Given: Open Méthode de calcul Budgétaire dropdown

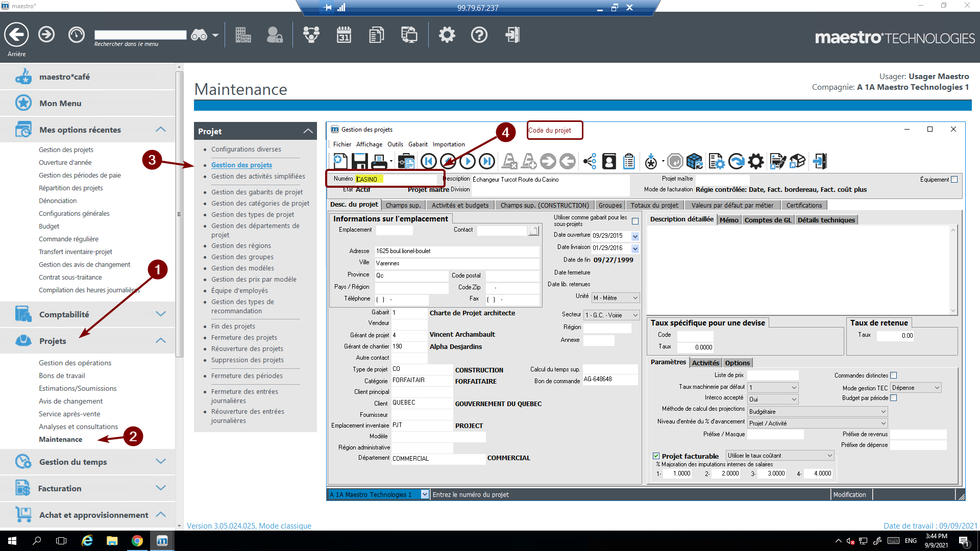Looking at the screenshot, I should click(818, 412).
